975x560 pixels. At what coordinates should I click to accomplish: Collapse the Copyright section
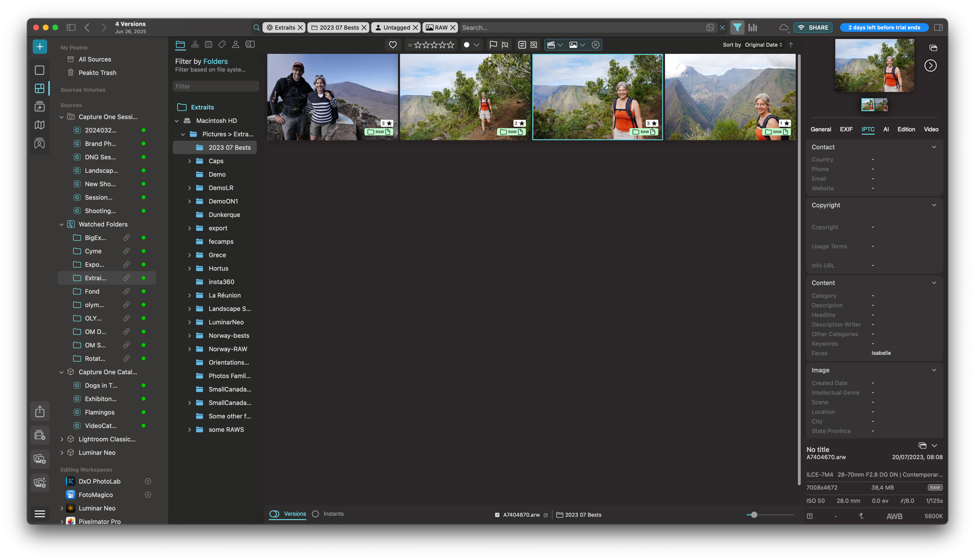tap(934, 205)
